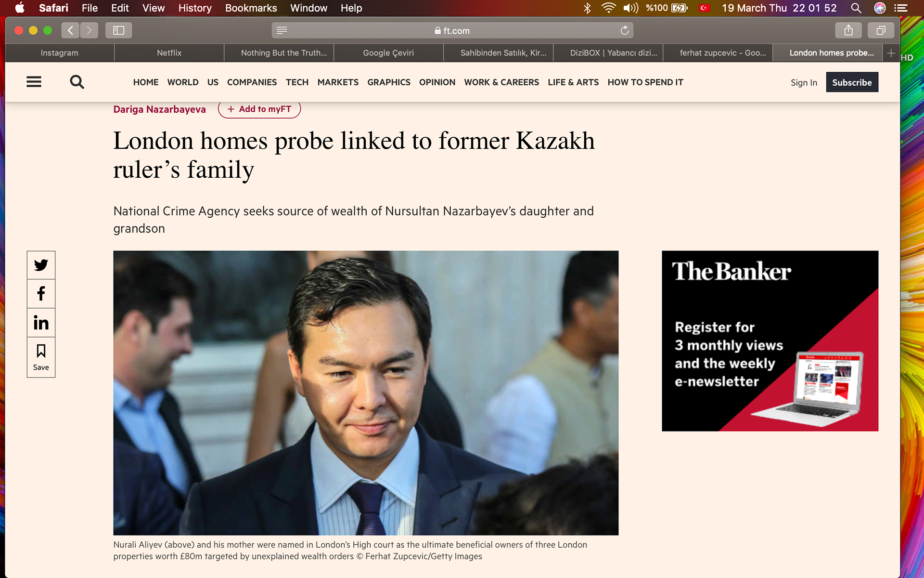Show all tabs overview
This screenshot has width=924, height=578.
click(x=881, y=30)
